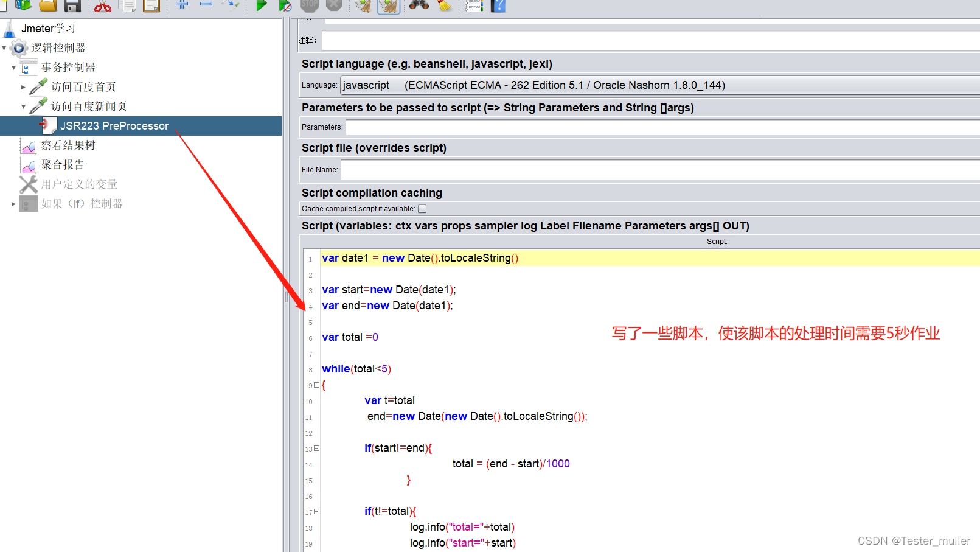Select the 逻辑控制器 thread group node
This screenshot has width=980, height=552.
[58, 48]
